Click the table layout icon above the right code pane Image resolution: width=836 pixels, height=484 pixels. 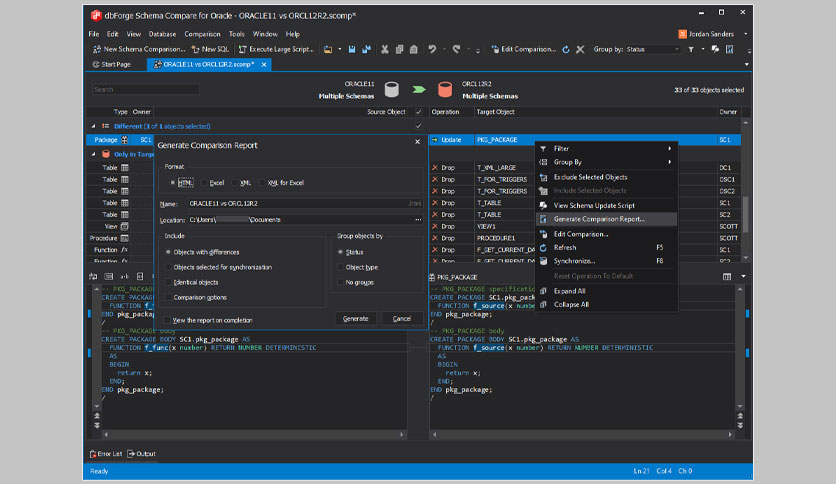tap(727, 277)
